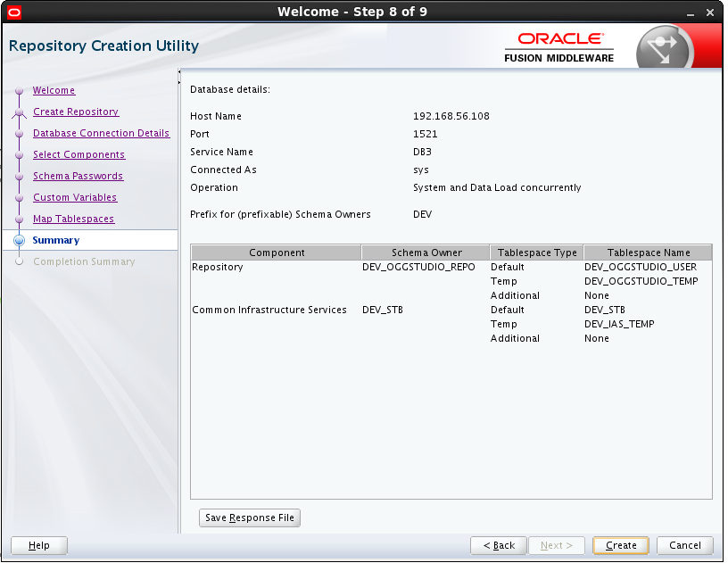Click Create to build the repository

click(x=621, y=545)
